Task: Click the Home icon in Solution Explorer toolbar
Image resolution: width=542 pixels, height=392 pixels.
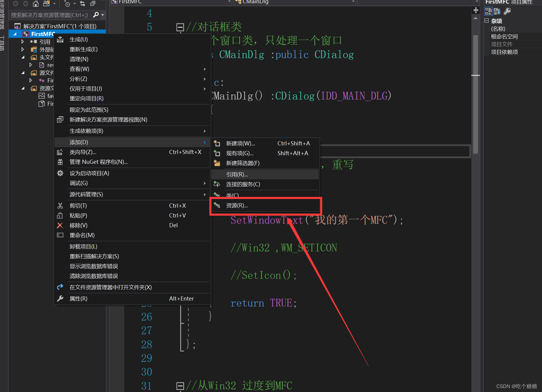Action: [36, 4]
